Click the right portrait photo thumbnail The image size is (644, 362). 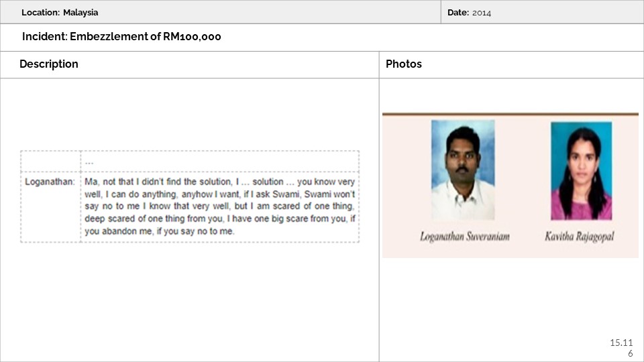[581, 171]
